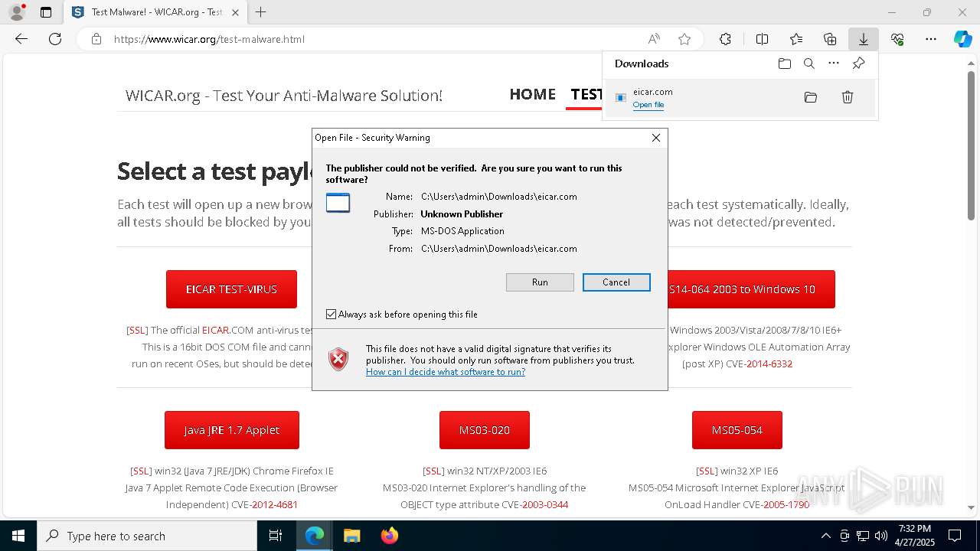
Task: Open Favorites list icon
Action: 796,39
